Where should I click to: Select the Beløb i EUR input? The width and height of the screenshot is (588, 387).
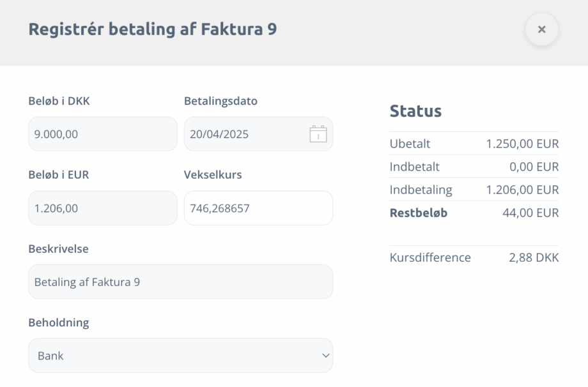pyautogui.click(x=102, y=208)
